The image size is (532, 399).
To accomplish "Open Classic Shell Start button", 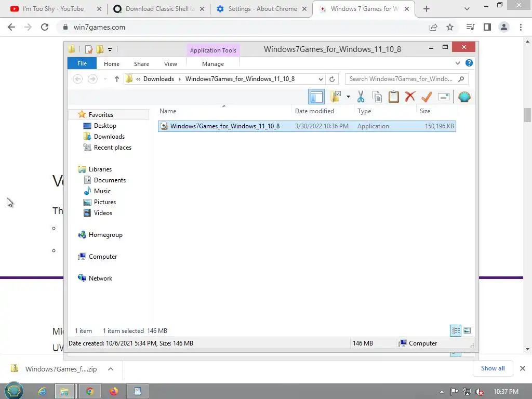I will [14, 391].
